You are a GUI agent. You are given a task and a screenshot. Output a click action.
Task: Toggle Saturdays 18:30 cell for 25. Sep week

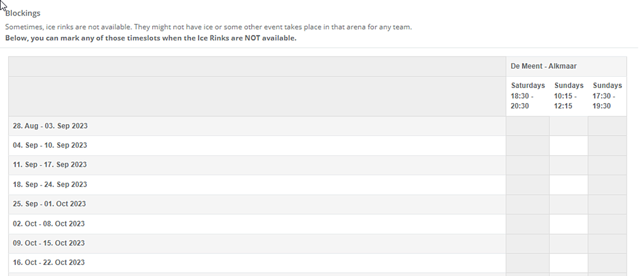528,204
